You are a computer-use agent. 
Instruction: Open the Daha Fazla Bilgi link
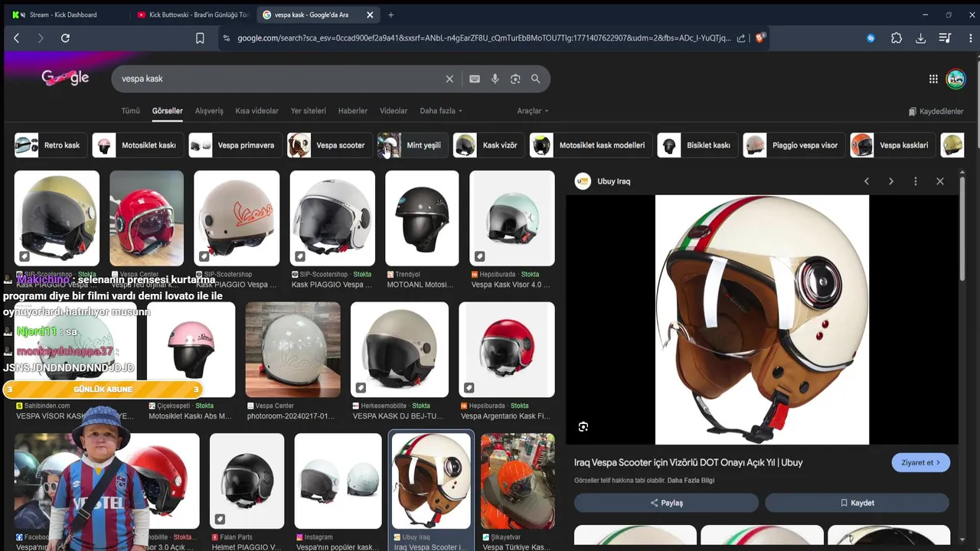pyautogui.click(x=691, y=481)
